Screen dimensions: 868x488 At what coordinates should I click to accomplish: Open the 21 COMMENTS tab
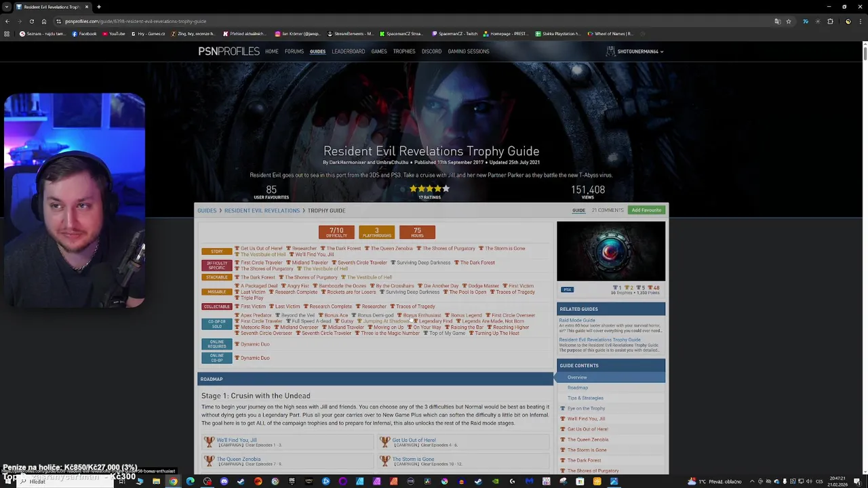(608, 210)
